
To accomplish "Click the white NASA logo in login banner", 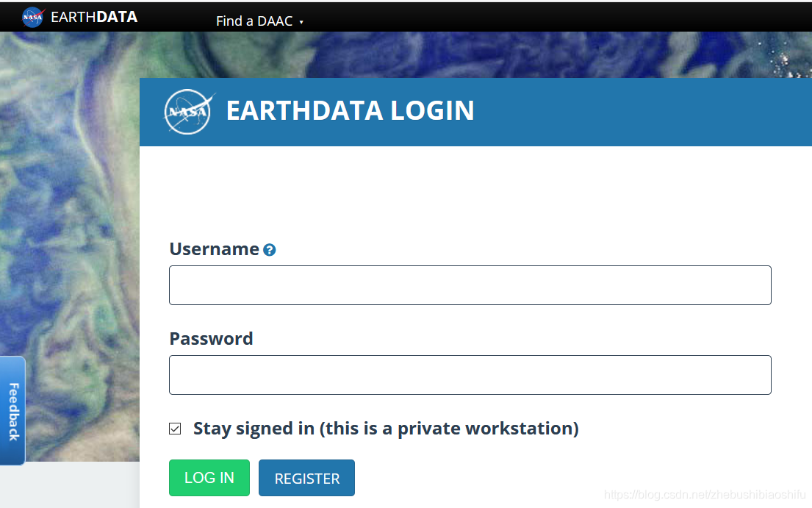I will tap(189, 111).
